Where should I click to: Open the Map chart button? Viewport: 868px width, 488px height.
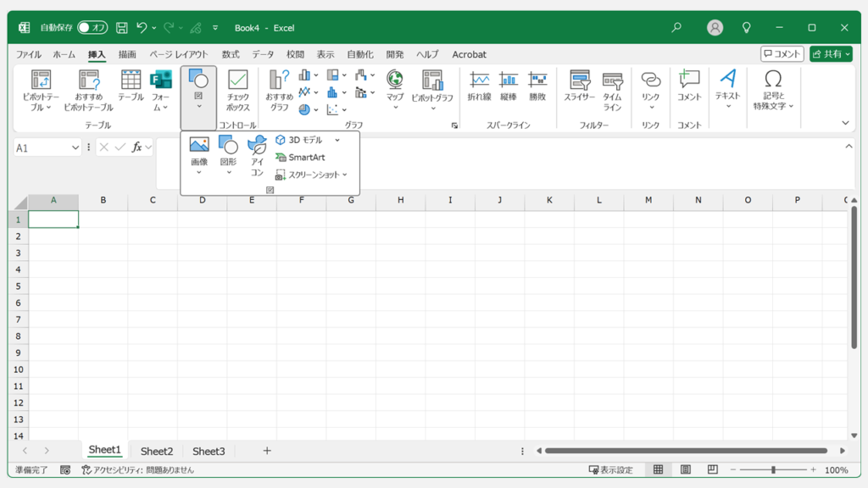point(395,90)
